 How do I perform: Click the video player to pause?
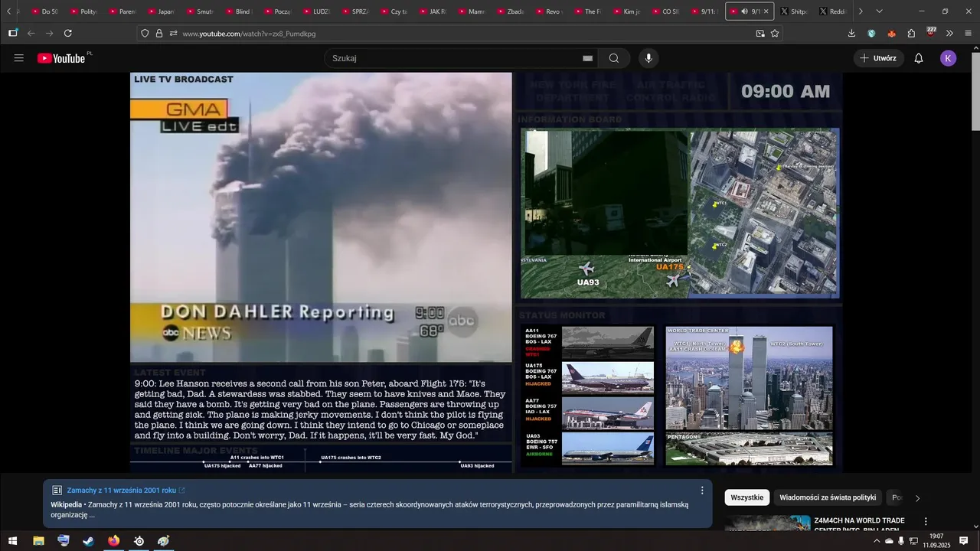tap(486, 272)
